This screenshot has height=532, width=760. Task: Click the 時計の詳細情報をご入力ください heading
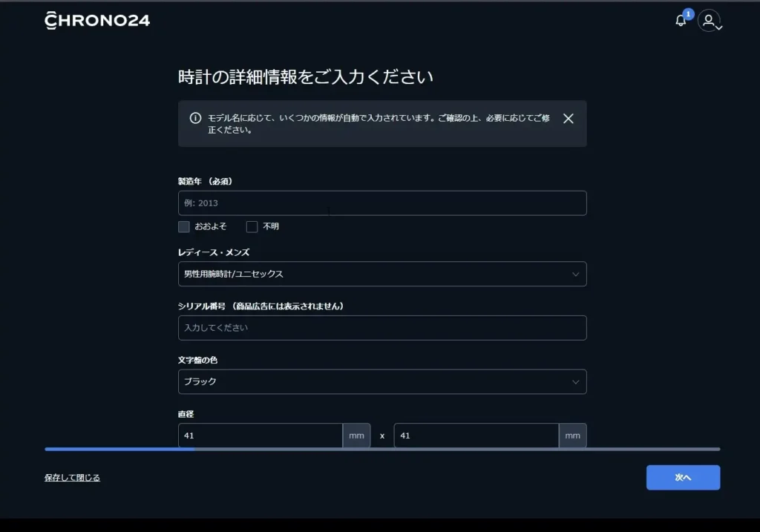coord(306,77)
